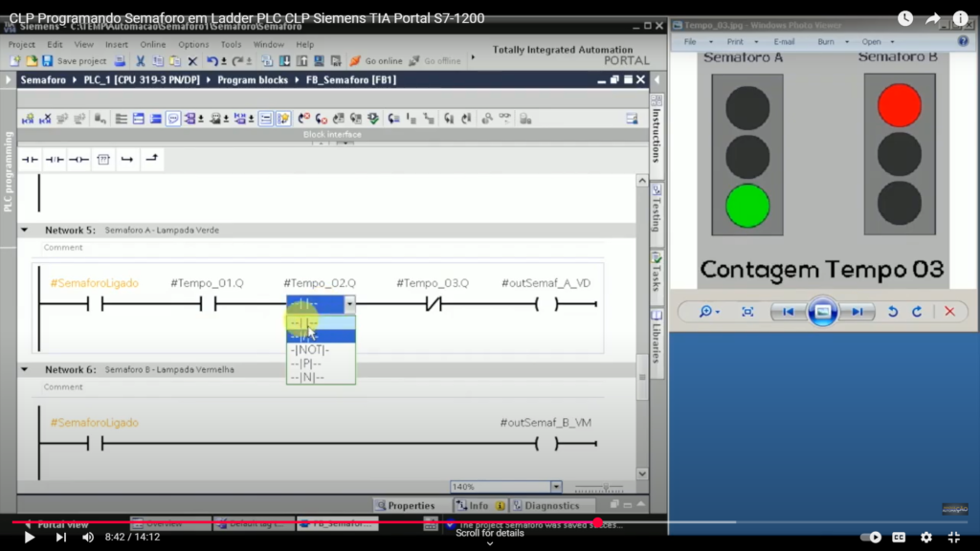Insert an empty box from favorites

103,160
